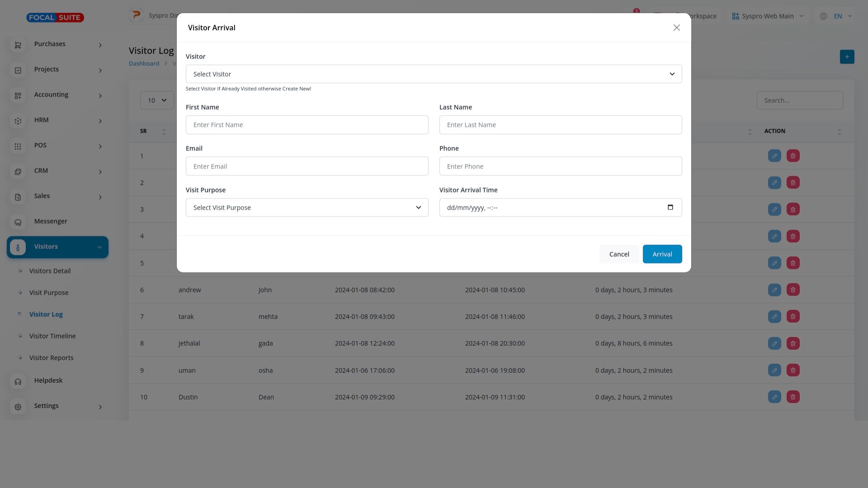The image size is (868, 488).
Task: Click the Purchases cart icon in sidebar
Action: [18, 45]
